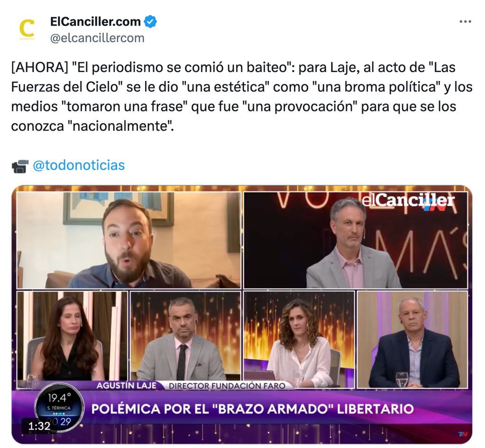Click the blue verified badge
Viewport: 485px width, 448px height.
151,22
